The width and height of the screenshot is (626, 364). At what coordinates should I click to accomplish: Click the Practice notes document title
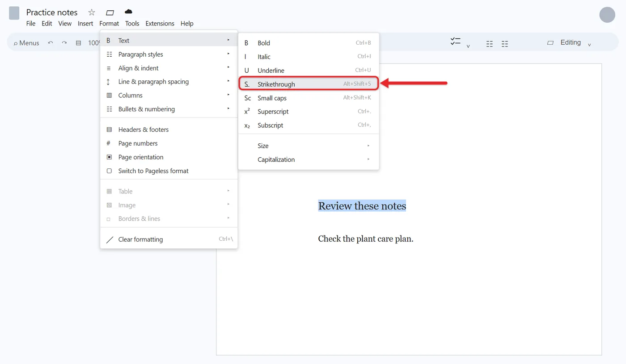click(x=52, y=12)
